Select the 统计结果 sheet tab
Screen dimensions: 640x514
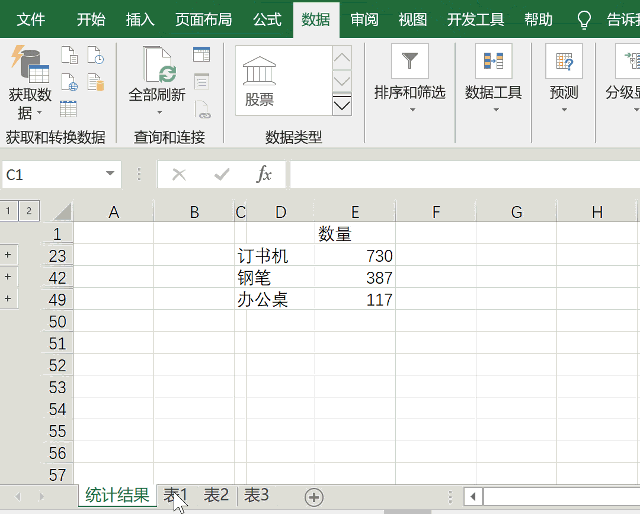(117, 495)
